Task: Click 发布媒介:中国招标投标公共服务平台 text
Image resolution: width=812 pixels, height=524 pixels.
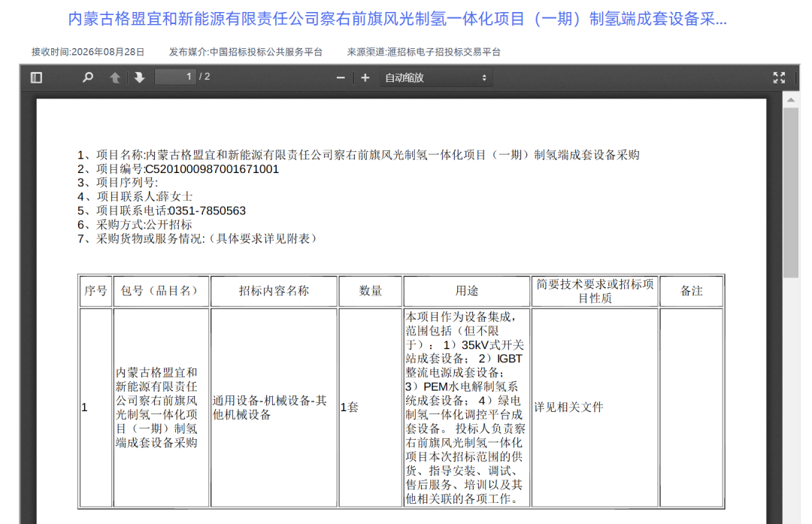Action: [x=245, y=52]
